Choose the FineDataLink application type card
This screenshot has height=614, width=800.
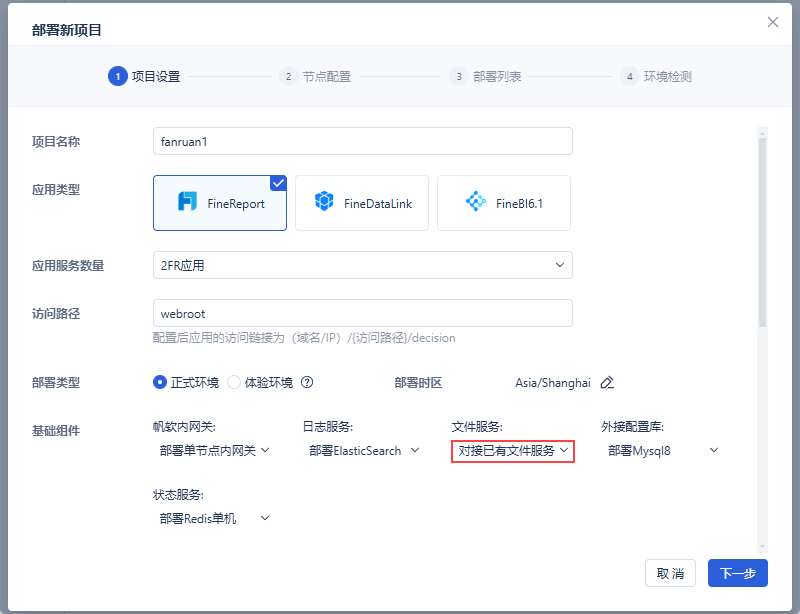pos(362,203)
